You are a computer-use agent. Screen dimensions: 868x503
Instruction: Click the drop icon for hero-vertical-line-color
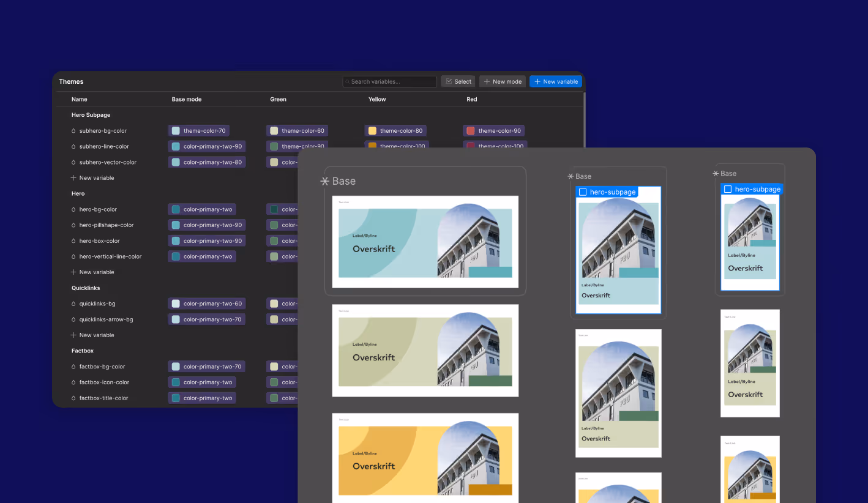point(73,257)
